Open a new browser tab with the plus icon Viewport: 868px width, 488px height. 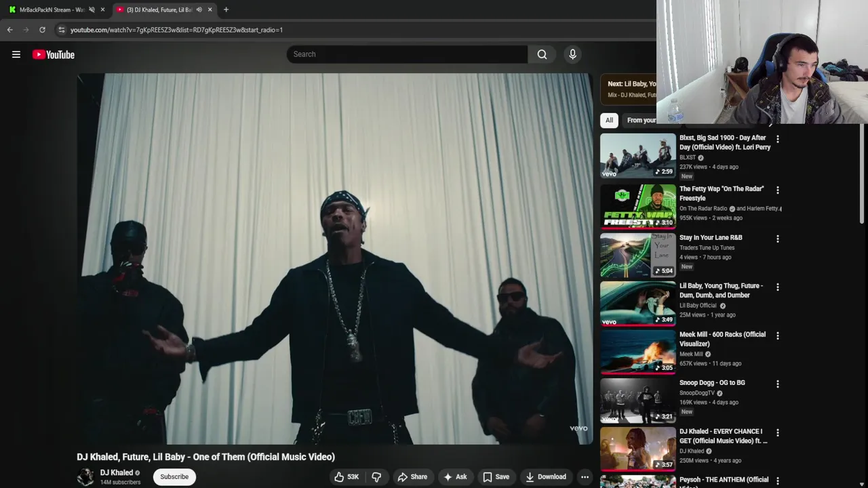click(x=226, y=9)
